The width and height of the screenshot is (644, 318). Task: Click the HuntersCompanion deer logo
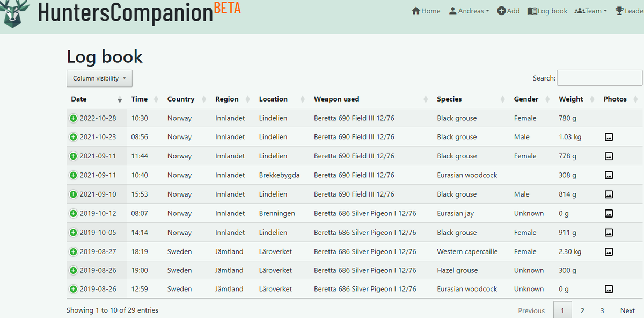coord(14,13)
